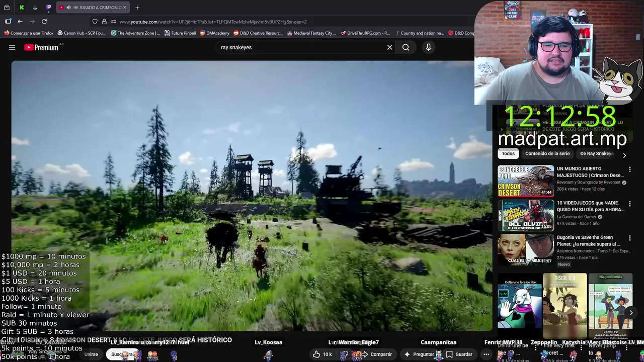Viewport: 644px width, 362px height.
Task: Select 'Contenido de la serie' chip
Action: (x=547, y=154)
